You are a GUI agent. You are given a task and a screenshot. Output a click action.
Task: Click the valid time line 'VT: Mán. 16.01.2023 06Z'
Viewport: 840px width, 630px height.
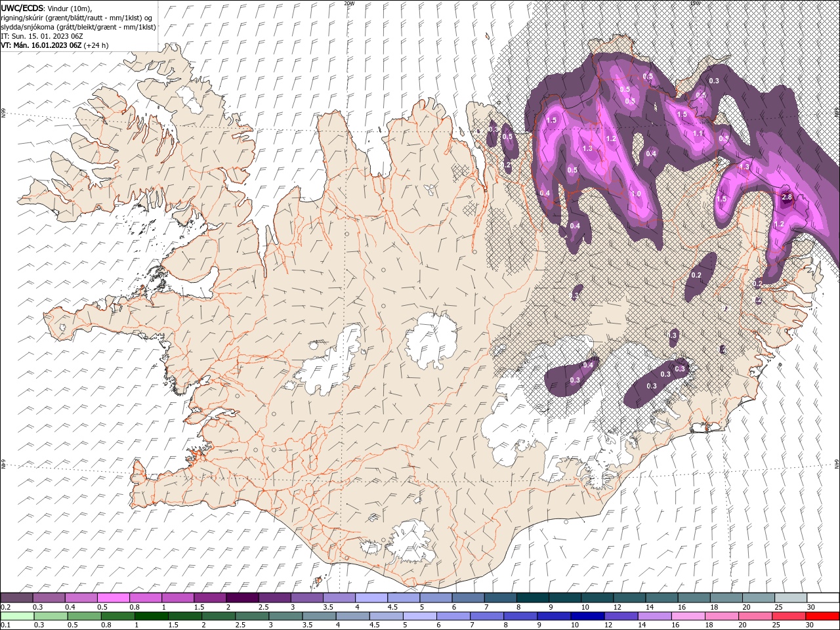pos(41,45)
